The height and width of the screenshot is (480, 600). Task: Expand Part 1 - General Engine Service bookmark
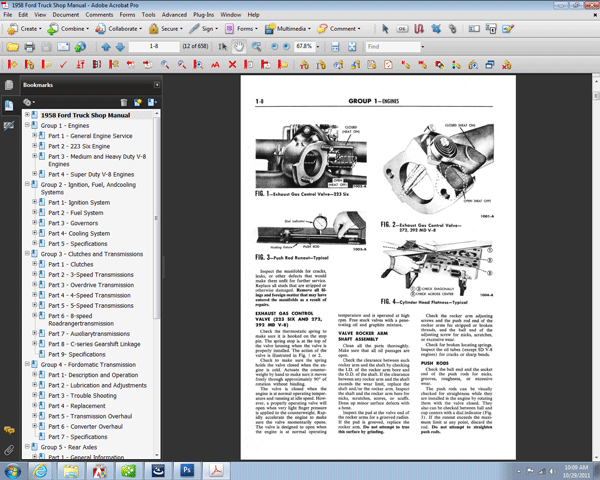tap(34, 135)
